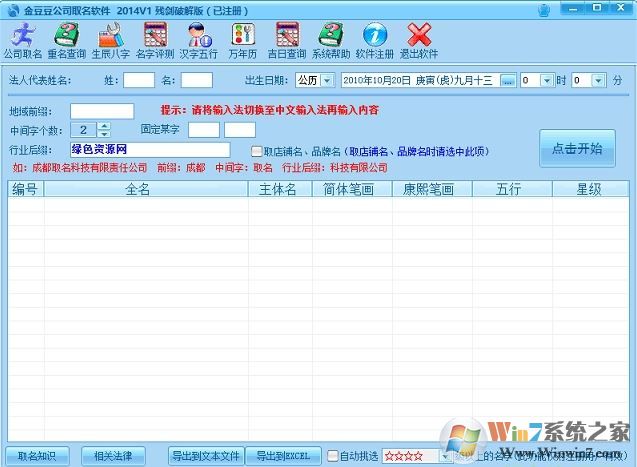This screenshot has height=467, width=637.
Task: Click the 行业后缀 field with 绿色资源网
Action: pos(150,150)
